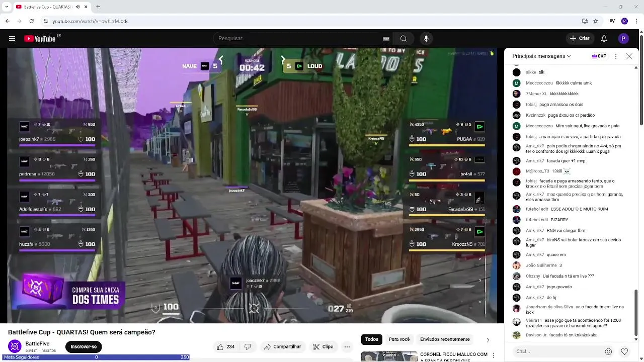The width and height of the screenshot is (644, 362).
Task: Click Inscrever-se subscribe button
Action: (84, 347)
